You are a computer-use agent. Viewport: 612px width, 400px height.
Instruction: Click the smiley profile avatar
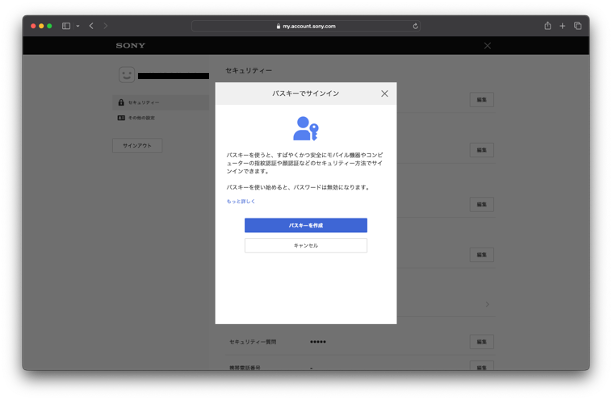(127, 75)
